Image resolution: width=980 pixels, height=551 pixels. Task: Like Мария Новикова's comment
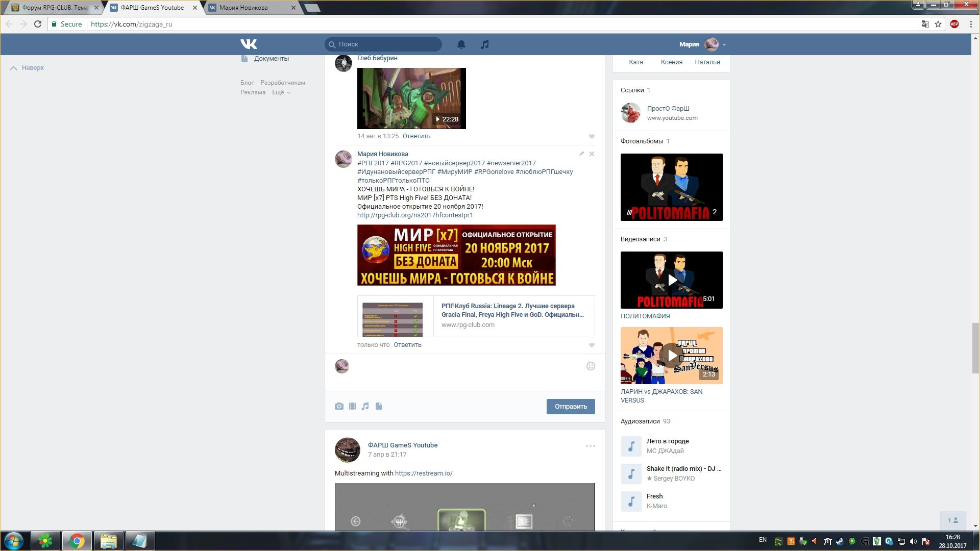(x=592, y=345)
